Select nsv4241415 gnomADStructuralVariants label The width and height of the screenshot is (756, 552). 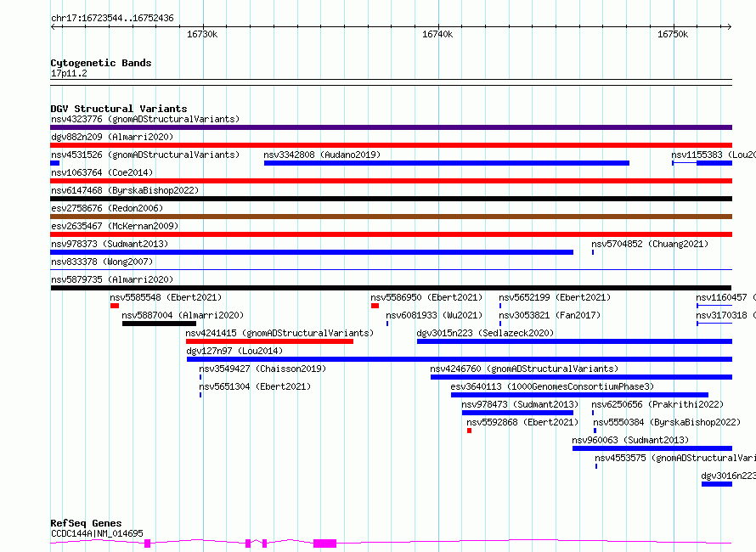pos(279,333)
